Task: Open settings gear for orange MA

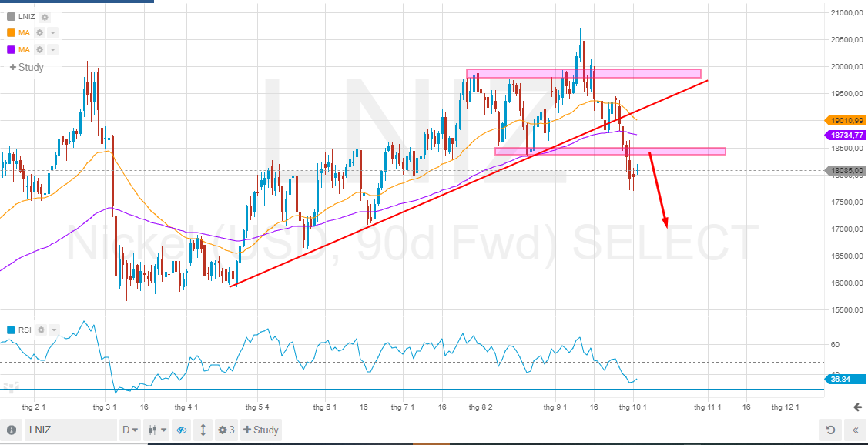Action: point(39,33)
